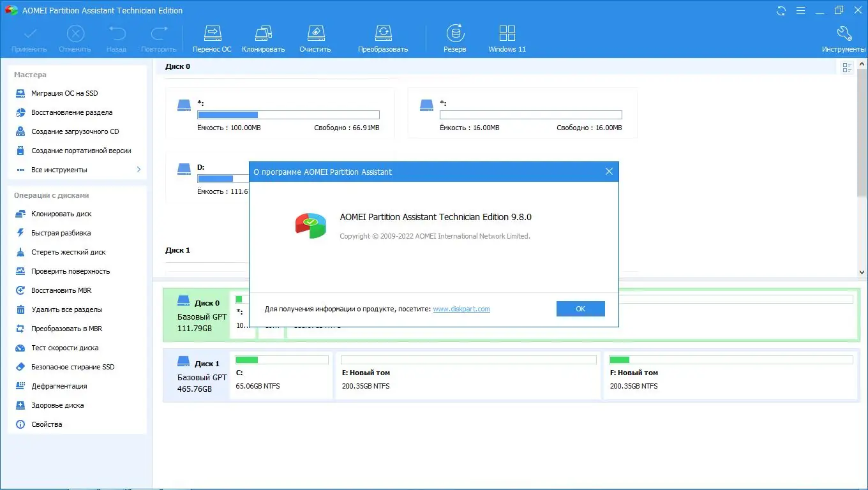Image resolution: width=868 pixels, height=490 pixels.
Task: Click the Мастера section header
Action: tap(30, 75)
